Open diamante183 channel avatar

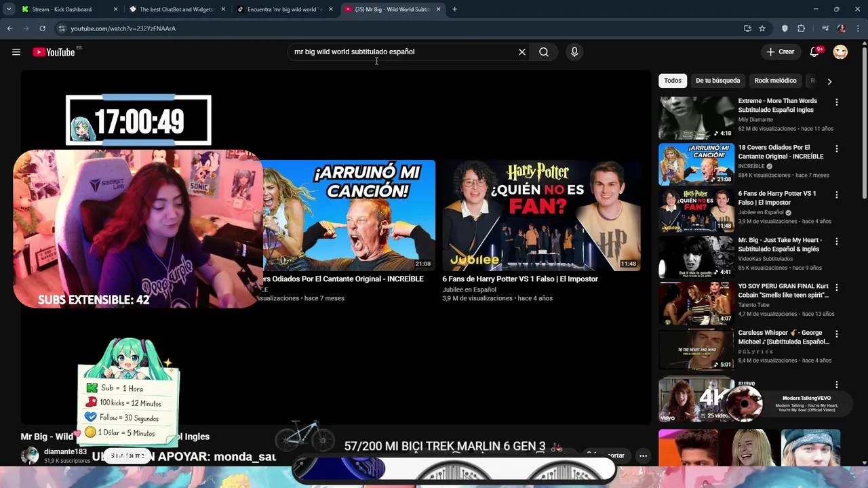30,455
